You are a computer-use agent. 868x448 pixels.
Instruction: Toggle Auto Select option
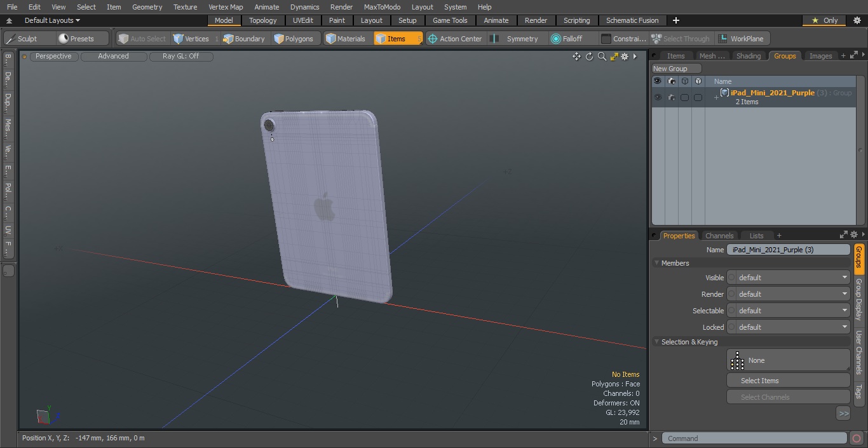click(142, 39)
